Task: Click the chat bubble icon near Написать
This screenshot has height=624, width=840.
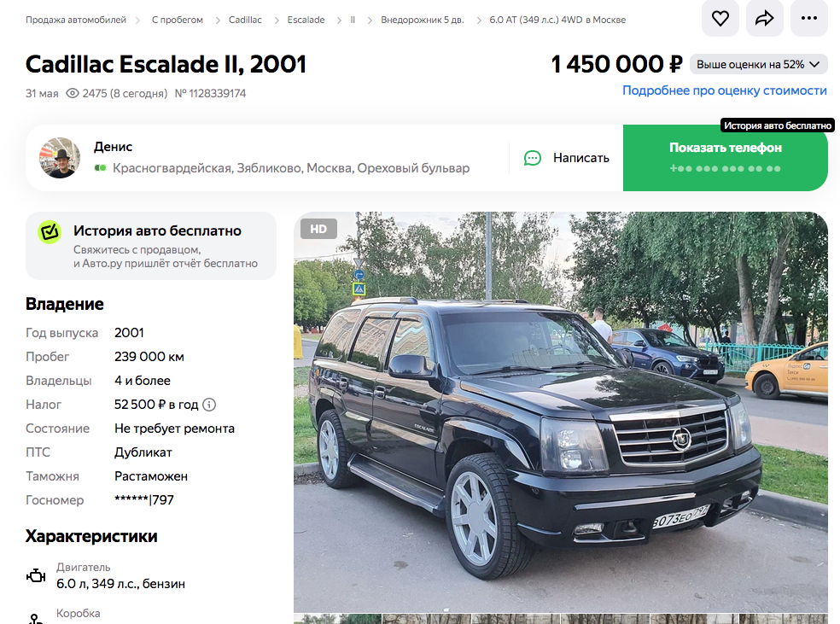Action: tap(532, 158)
